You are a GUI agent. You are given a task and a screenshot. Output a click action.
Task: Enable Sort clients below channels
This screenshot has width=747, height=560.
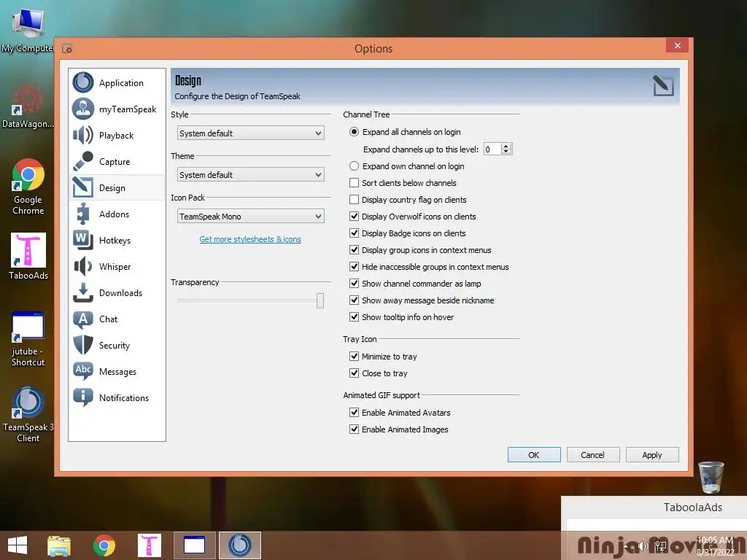click(354, 183)
